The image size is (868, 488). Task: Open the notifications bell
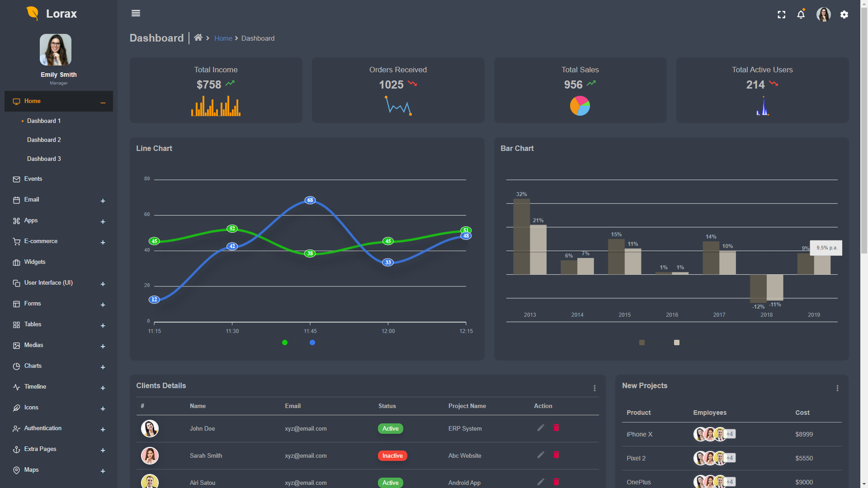pos(801,14)
